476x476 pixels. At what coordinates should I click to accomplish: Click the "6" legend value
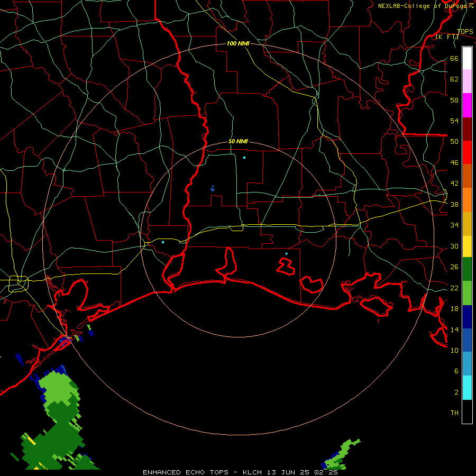coord(456,371)
